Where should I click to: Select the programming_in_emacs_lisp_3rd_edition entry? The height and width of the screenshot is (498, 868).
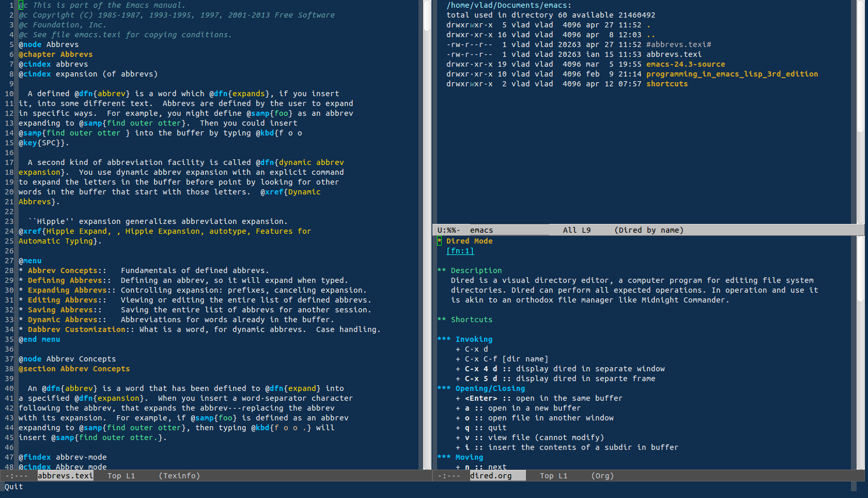coord(732,73)
